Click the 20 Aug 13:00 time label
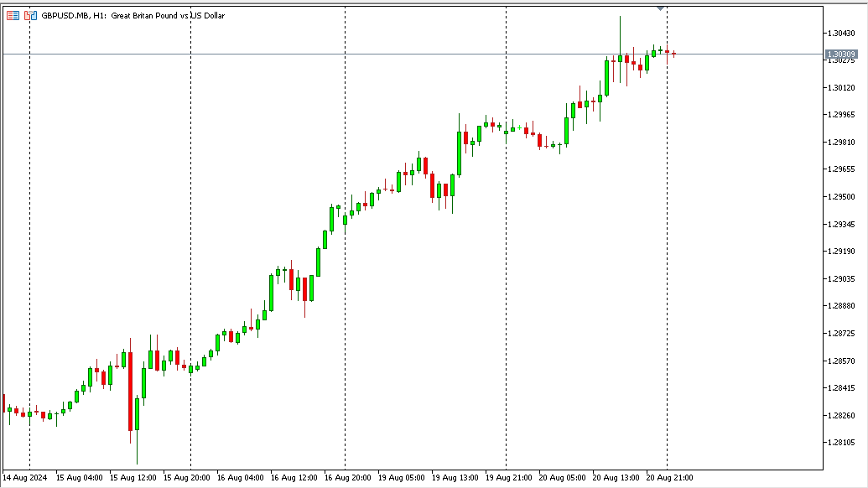Screen dimensions: 868x488 tap(616, 477)
